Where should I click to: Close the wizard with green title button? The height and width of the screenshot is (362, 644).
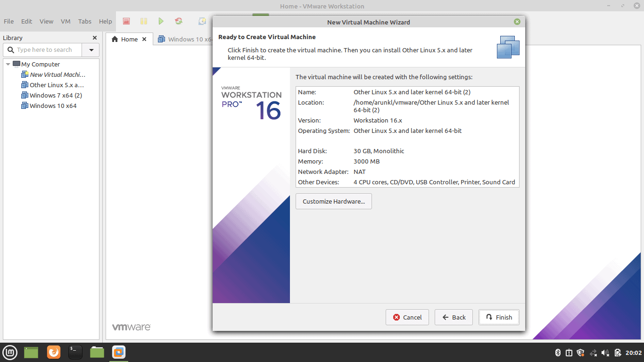[517, 22]
